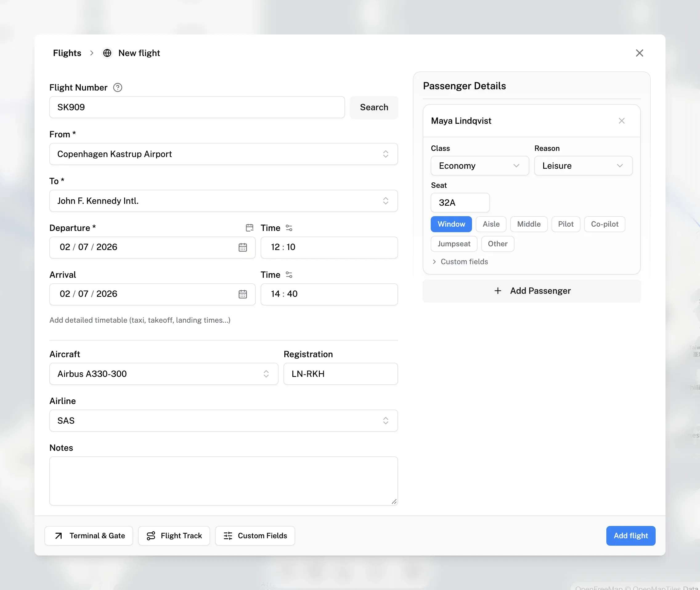Click the Terminal & Gate arrow icon
Image resolution: width=700 pixels, height=590 pixels.
point(59,536)
